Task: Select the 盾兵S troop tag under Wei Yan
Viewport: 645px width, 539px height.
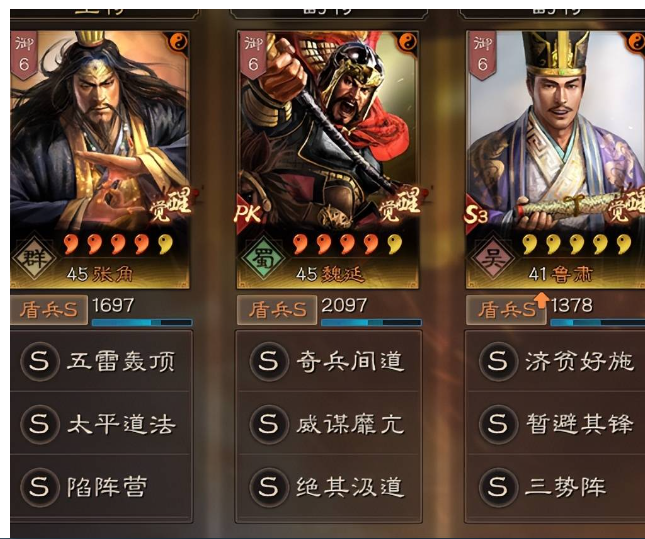Action: [277, 310]
